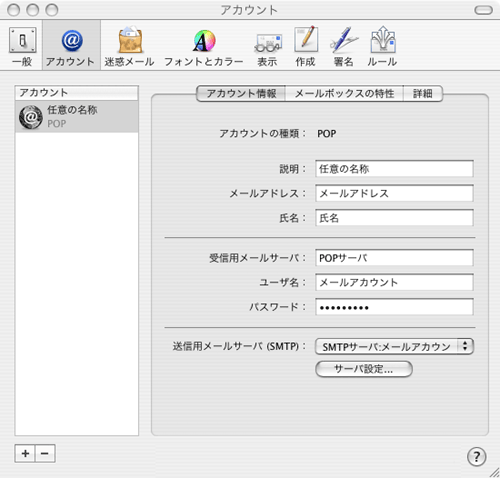Click the サーバ設定... button

pyautogui.click(x=364, y=369)
